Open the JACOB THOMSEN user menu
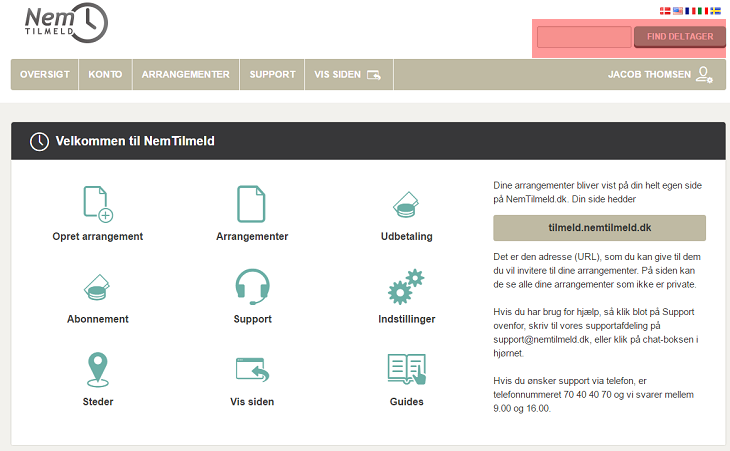The image size is (730, 451). [660, 74]
